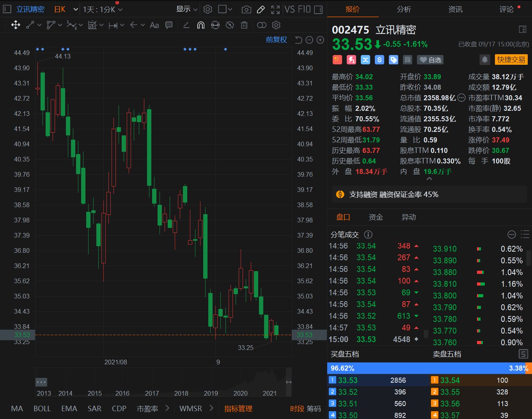Click the 快捷交易 quick trade button
This screenshot has width=532, height=419.
pyautogui.click(x=511, y=60)
